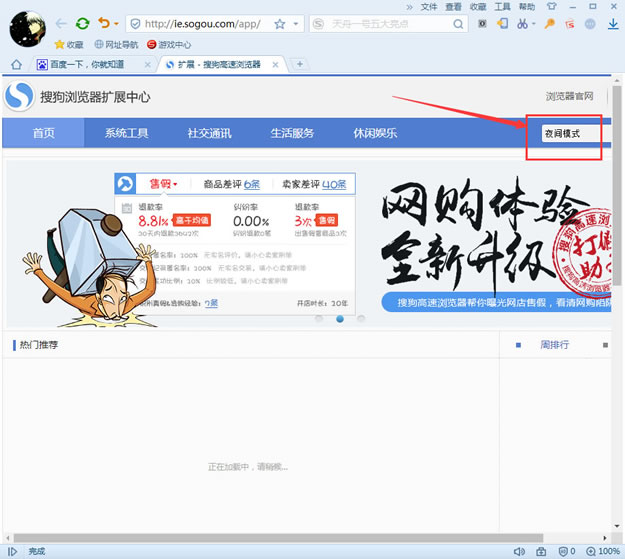
Task: Select the active blue carousel dot
Action: [x=340, y=319]
